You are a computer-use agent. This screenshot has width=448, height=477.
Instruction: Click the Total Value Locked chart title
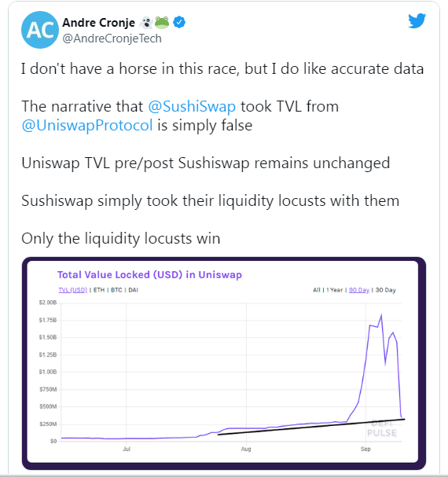click(x=150, y=275)
